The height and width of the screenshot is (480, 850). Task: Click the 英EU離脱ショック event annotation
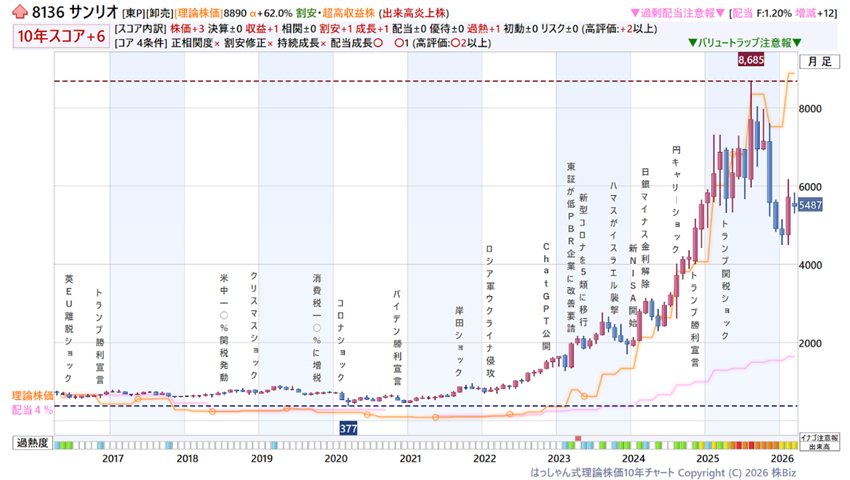[69, 320]
